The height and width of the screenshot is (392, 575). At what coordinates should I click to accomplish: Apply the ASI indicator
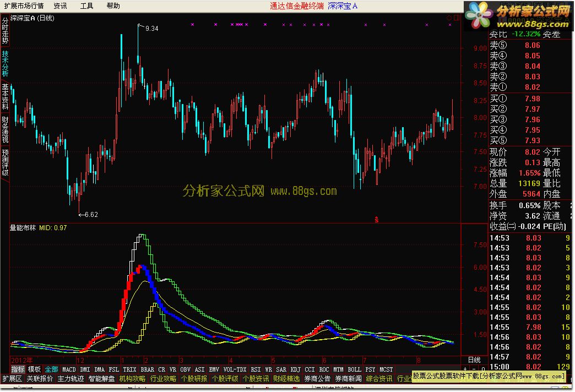tap(200, 369)
